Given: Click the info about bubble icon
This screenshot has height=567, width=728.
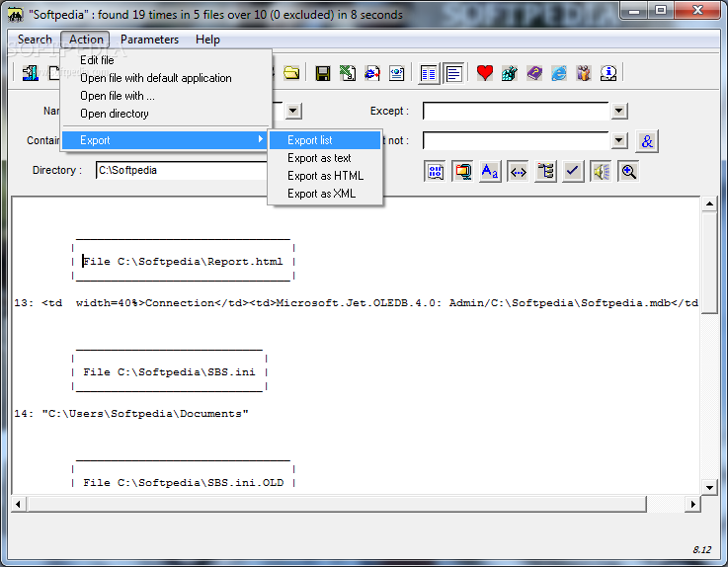Looking at the screenshot, I should [608, 73].
